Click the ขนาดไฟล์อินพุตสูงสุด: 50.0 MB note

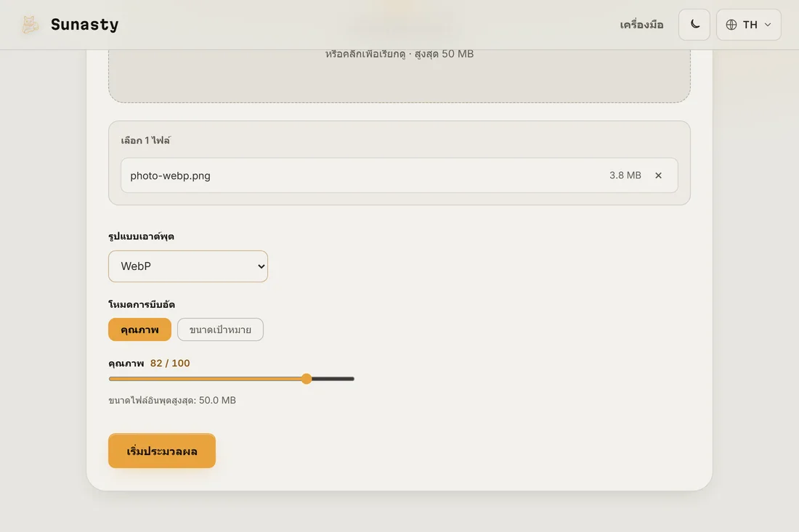172,400
